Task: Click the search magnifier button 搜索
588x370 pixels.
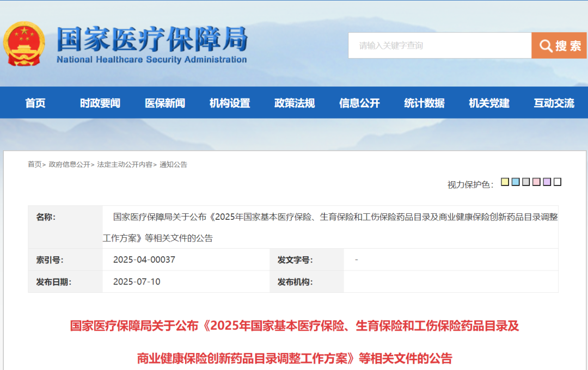Action: [x=559, y=45]
